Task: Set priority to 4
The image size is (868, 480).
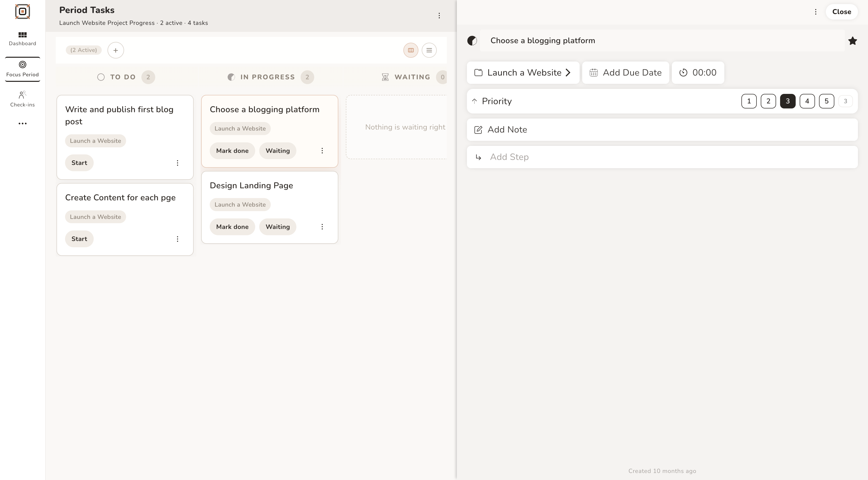Action: click(x=807, y=101)
